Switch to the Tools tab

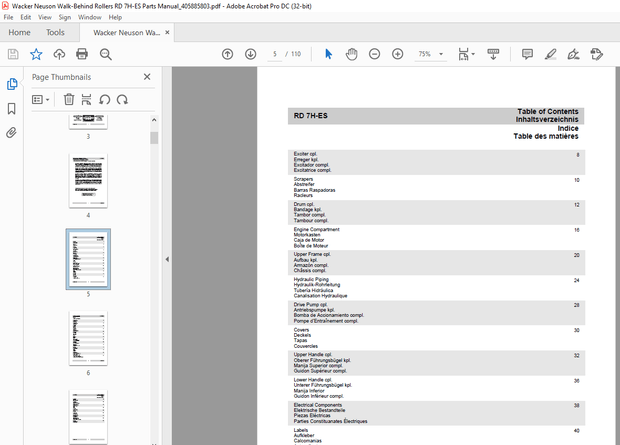[55, 32]
